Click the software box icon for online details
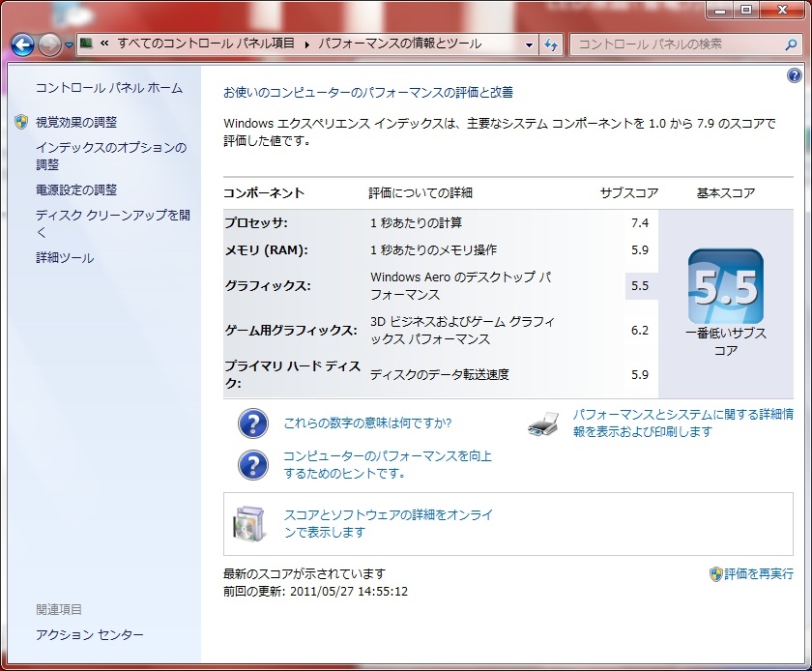The image size is (812, 671). tap(248, 523)
